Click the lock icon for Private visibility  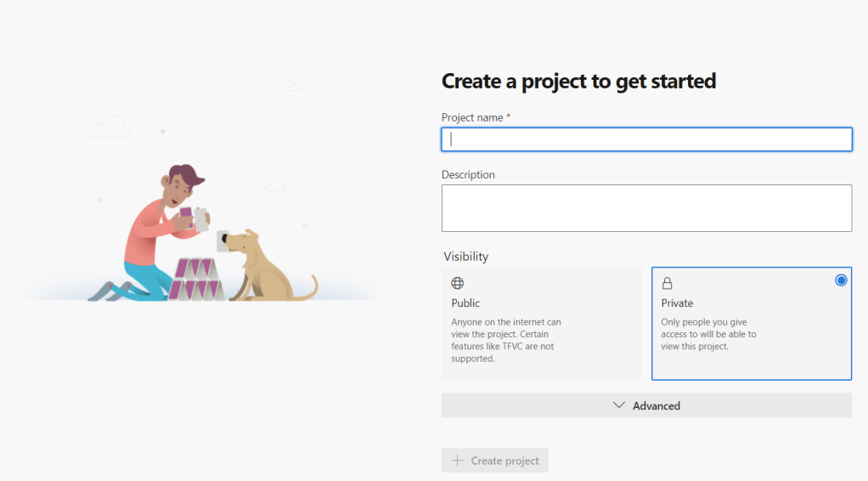pyautogui.click(x=668, y=283)
